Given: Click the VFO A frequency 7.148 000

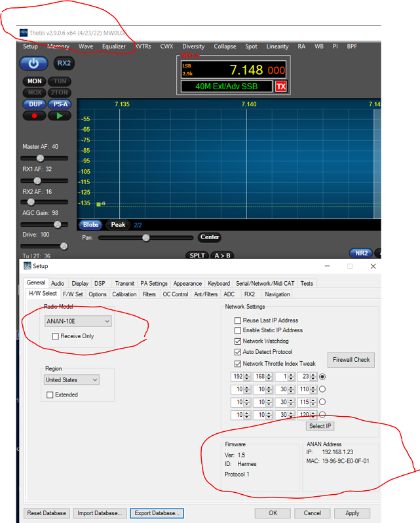Looking at the screenshot, I should click(x=257, y=70).
